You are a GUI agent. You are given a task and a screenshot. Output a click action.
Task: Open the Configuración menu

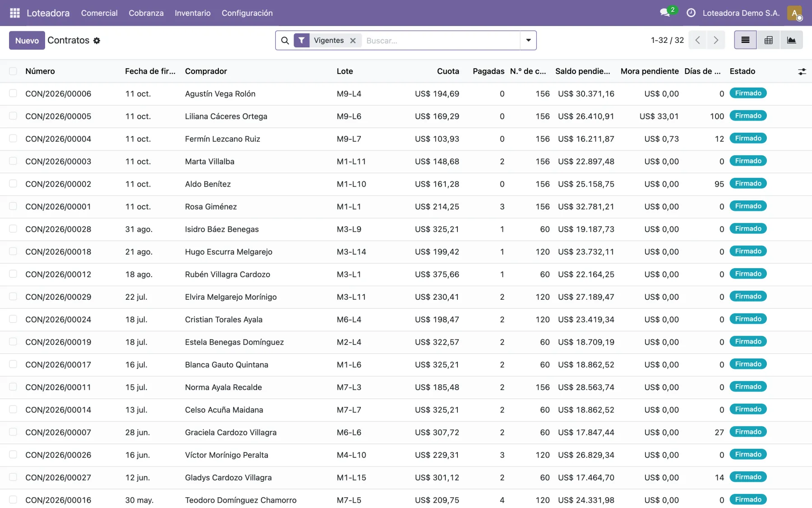pos(247,13)
